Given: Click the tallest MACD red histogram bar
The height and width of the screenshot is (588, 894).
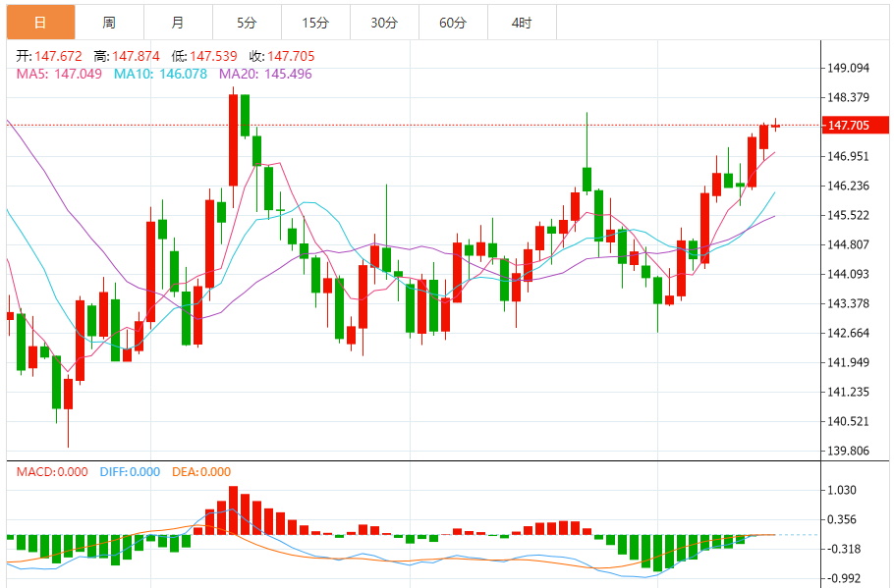Looking at the screenshot, I should point(233,509).
